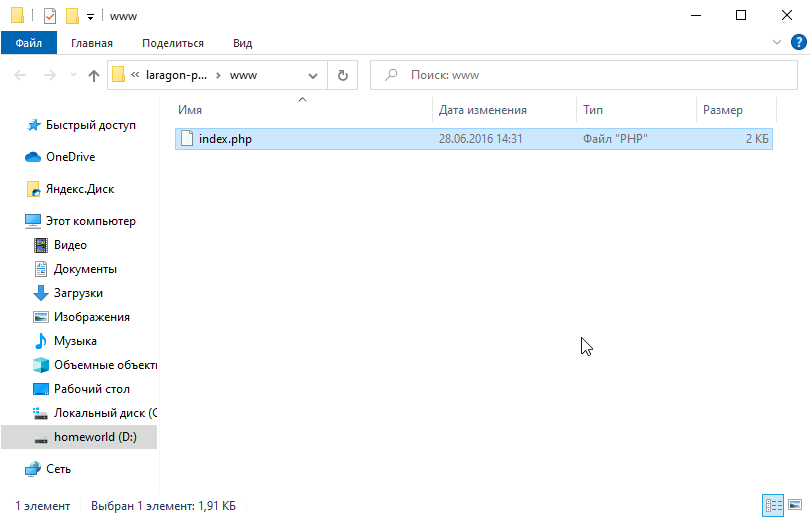The width and height of the screenshot is (811, 518).
Task: Expand the ribbon with the chevron
Action: [777, 43]
